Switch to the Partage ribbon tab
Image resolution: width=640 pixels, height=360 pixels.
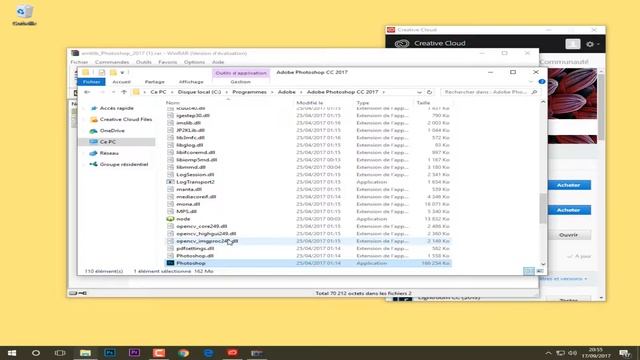click(155, 82)
